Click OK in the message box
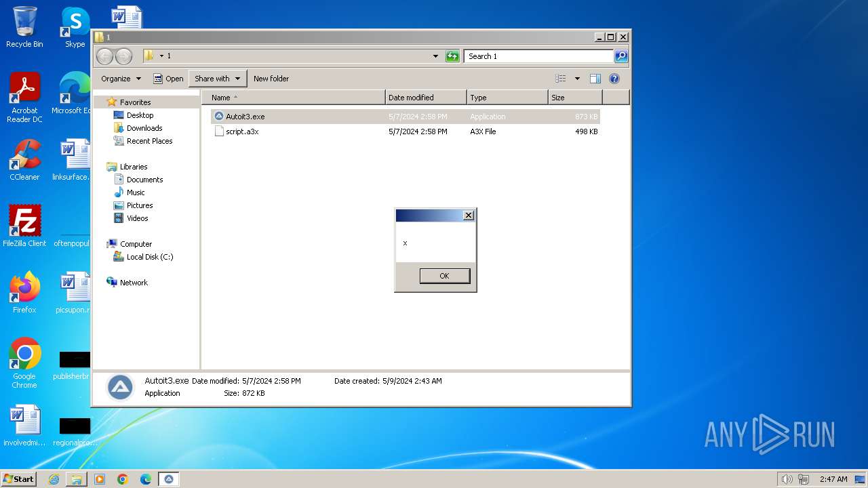This screenshot has height=488, width=868. [x=444, y=276]
